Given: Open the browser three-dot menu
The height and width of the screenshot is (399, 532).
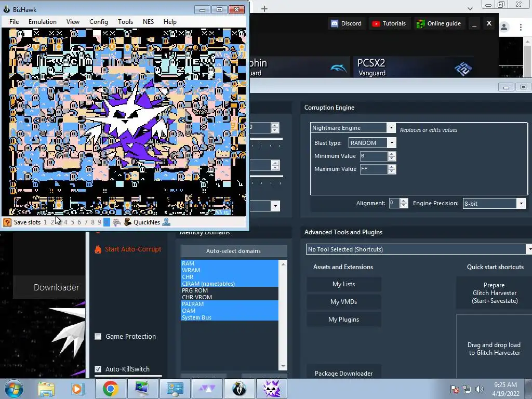Looking at the screenshot, I should click(521, 27).
